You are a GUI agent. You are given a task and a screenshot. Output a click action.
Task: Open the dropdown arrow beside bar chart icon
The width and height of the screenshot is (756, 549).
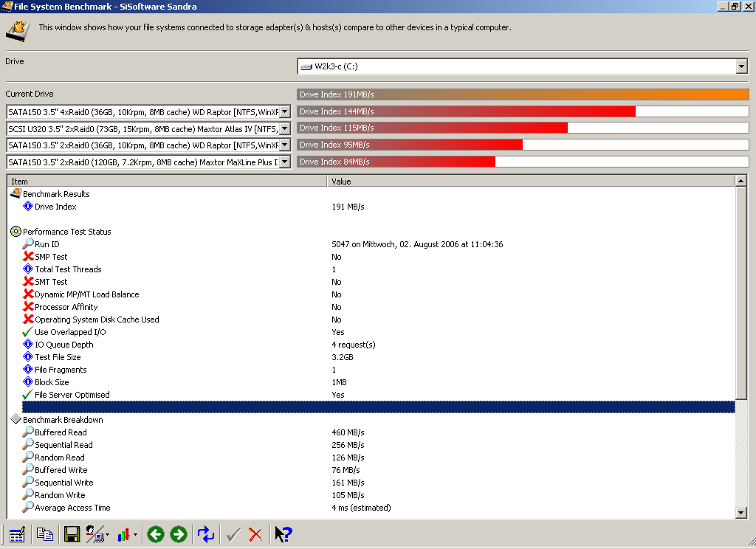(x=135, y=534)
